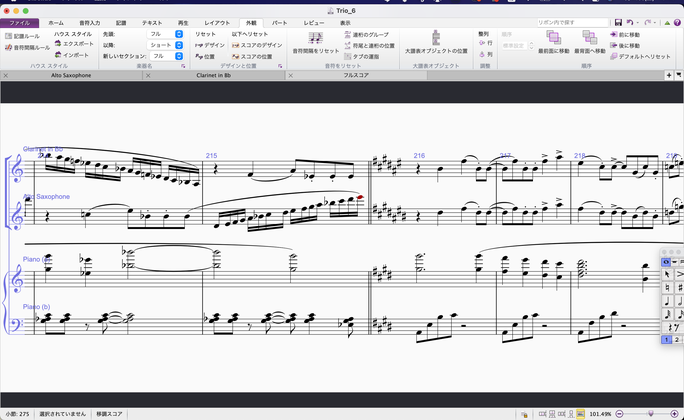Toggle the third page-view icon in status bar
This screenshot has width=684, height=420.
561,414
